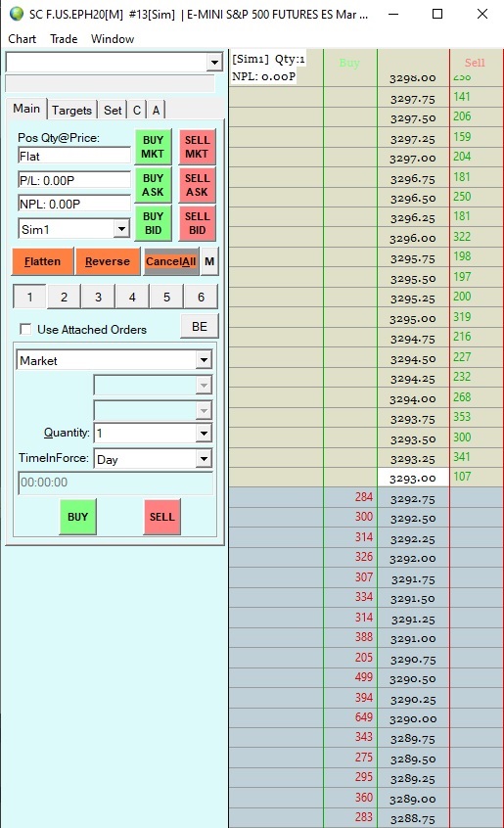Click the Buy column header
This screenshot has height=828, width=504.
[x=349, y=63]
